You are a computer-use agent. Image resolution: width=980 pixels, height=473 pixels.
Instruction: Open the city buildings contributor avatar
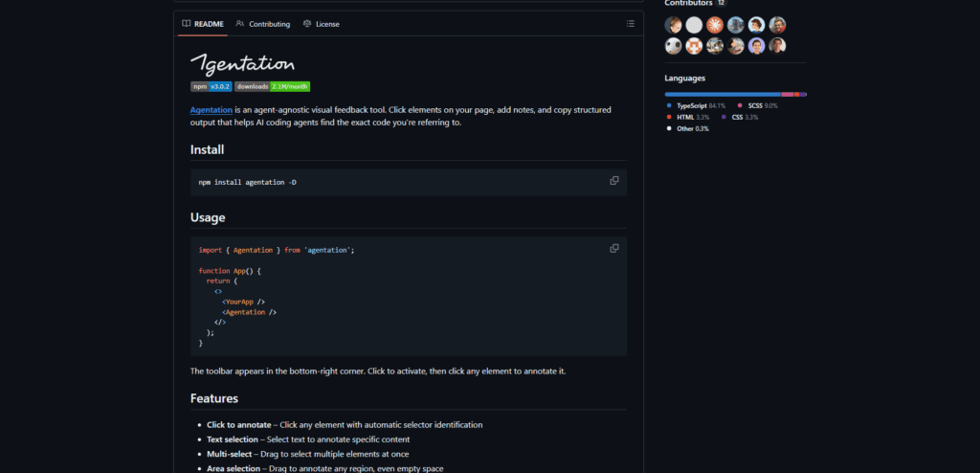[736, 25]
